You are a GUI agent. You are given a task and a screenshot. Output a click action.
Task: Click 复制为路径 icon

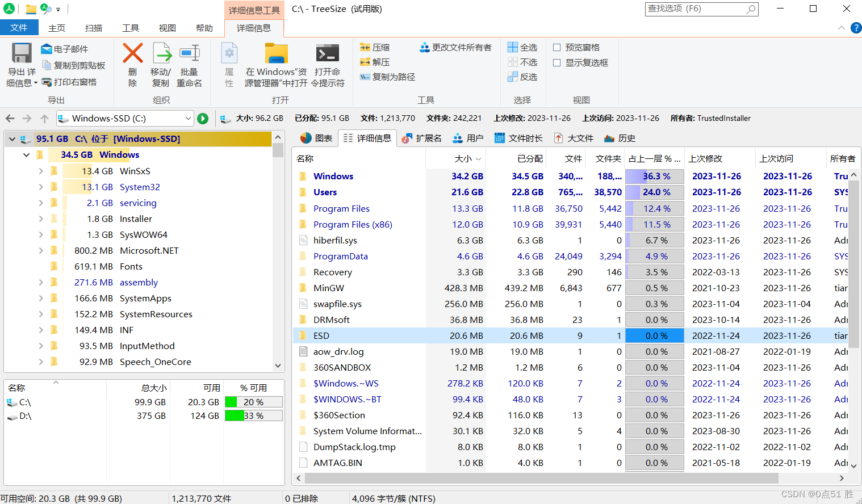tap(365, 77)
